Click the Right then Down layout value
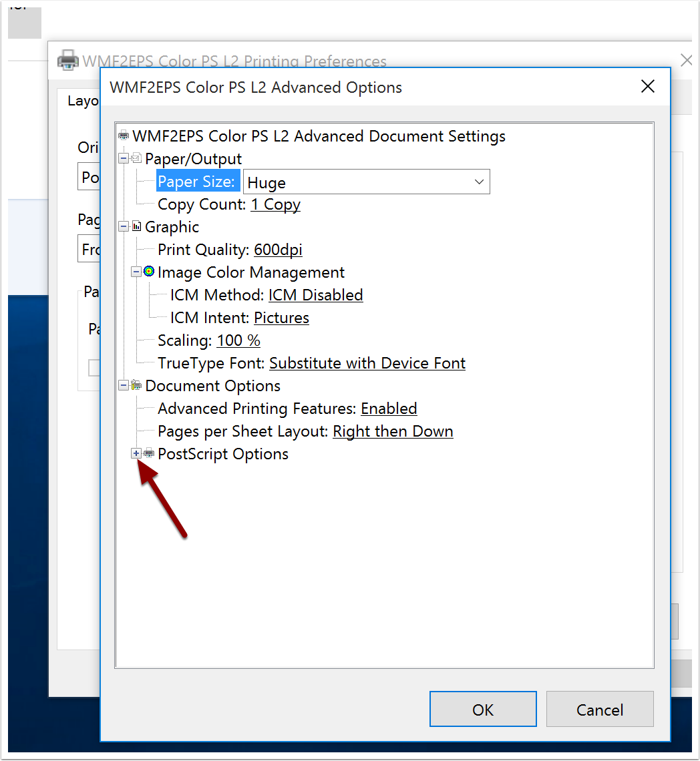 [x=393, y=431]
